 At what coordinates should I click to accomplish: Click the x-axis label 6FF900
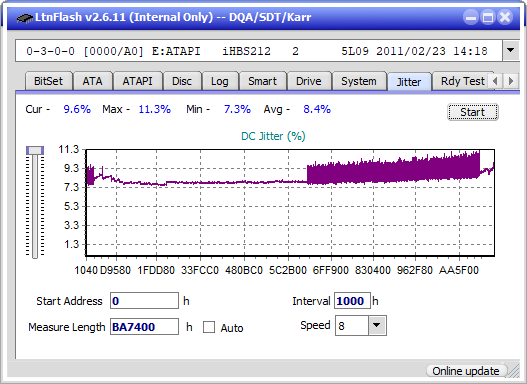330,270
